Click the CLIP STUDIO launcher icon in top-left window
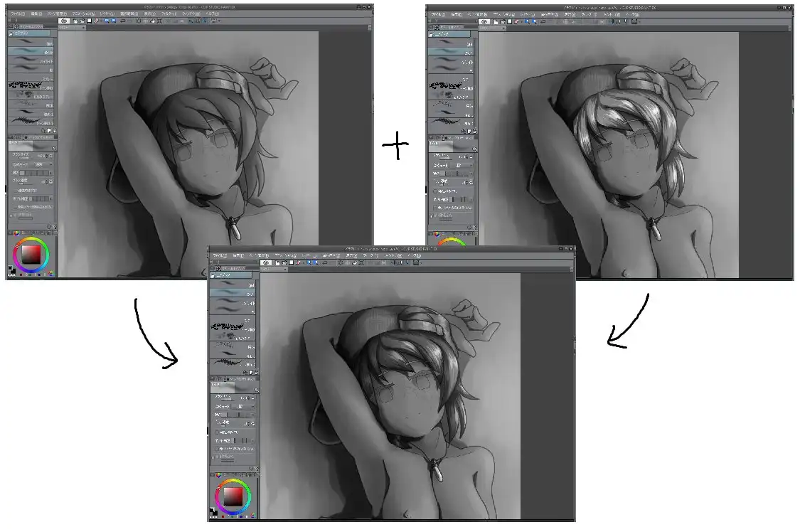Screen dimensions: 800x532 [x=63, y=21]
